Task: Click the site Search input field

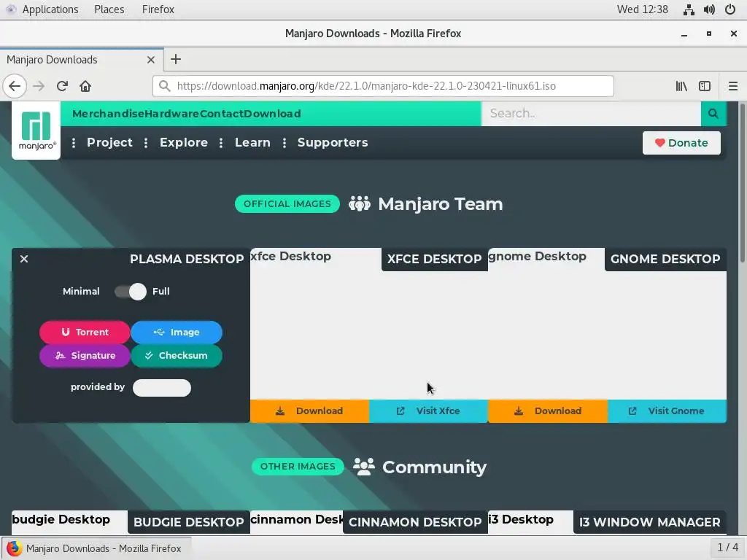Action: click(591, 113)
